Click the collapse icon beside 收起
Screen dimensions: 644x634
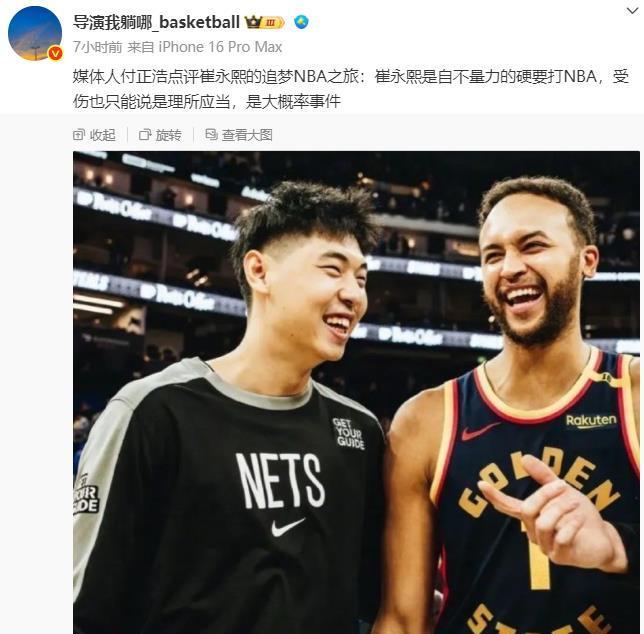click(x=78, y=135)
